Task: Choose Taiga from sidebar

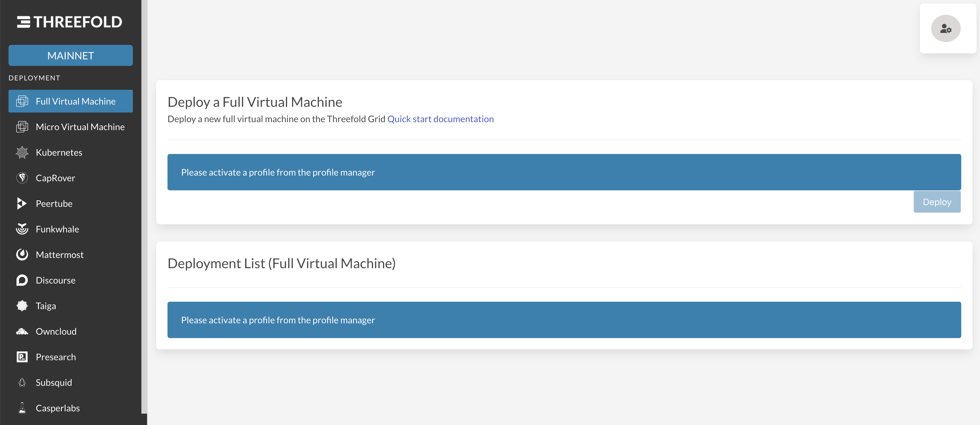Action: [x=71, y=305]
